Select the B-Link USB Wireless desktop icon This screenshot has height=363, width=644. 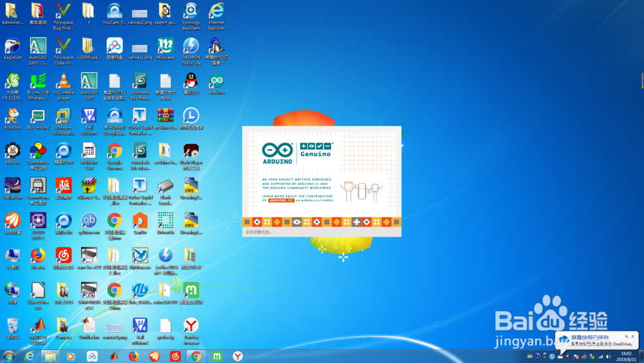[38, 87]
